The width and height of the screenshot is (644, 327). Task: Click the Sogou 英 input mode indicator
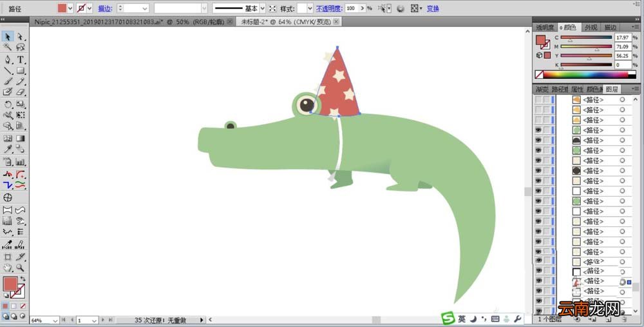click(462, 319)
